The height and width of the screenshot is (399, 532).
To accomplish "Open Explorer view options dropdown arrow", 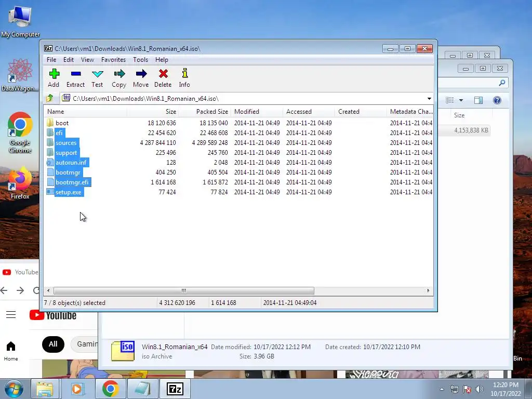I will coord(461,100).
